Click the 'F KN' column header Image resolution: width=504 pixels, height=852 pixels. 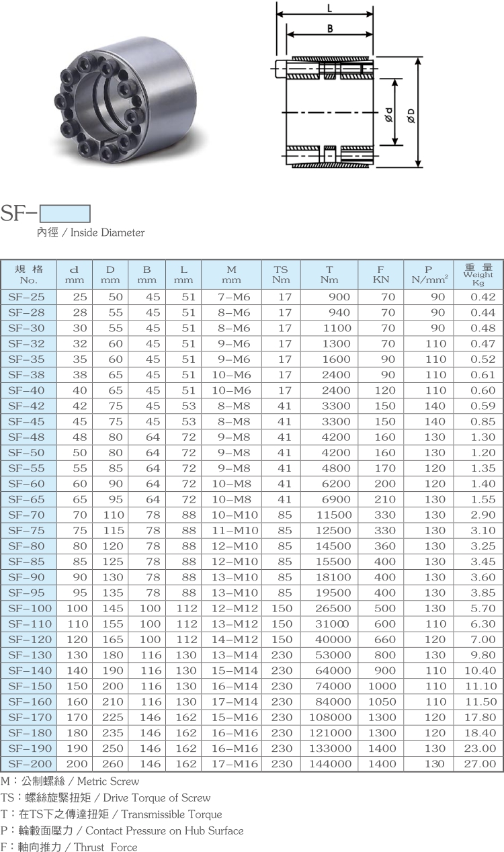pyautogui.click(x=380, y=274)
